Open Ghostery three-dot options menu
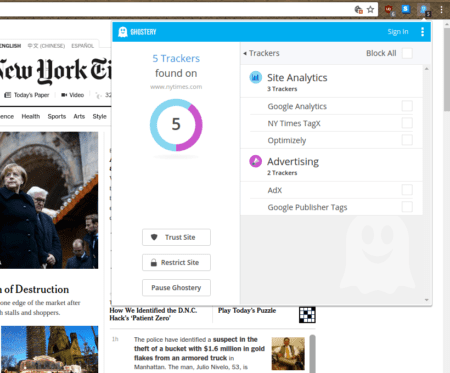Screen dimensions: 450x373 coord(423,32)
